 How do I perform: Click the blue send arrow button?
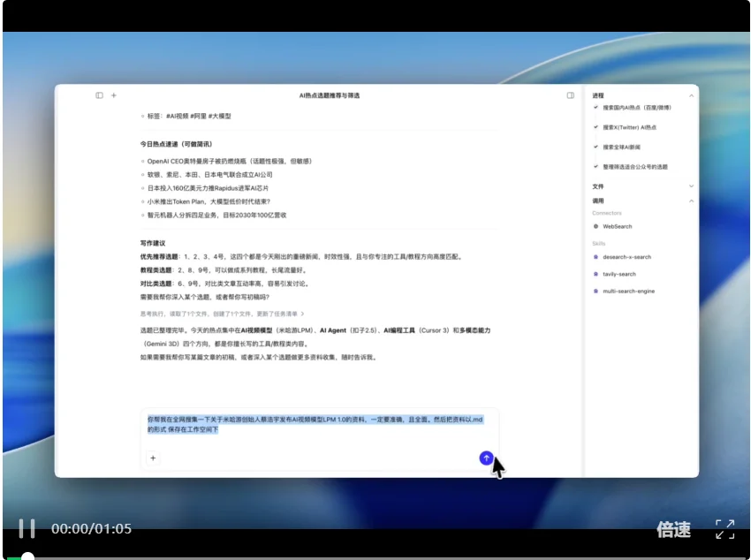pos(485,458)
